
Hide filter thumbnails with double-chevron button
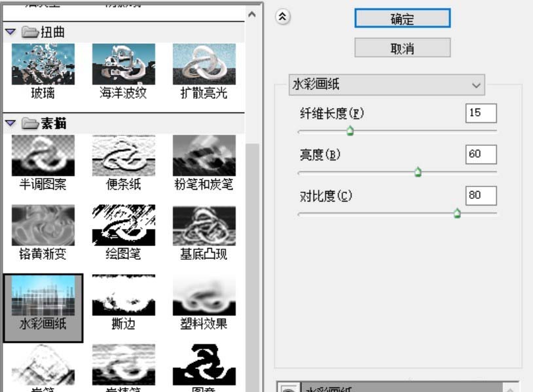[282, 16]
